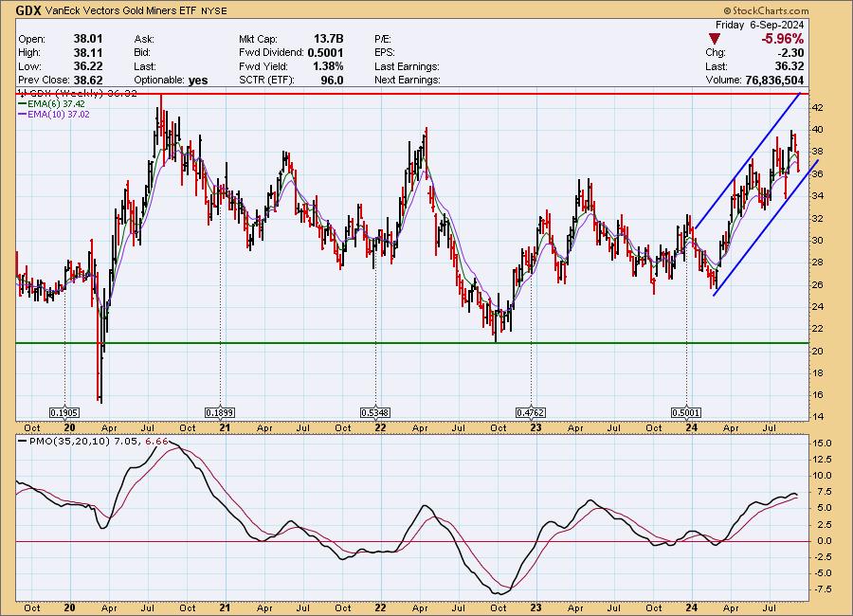Click the High value 38.11
The width and height of the screenshot is (853, 616).
[88, 53]
